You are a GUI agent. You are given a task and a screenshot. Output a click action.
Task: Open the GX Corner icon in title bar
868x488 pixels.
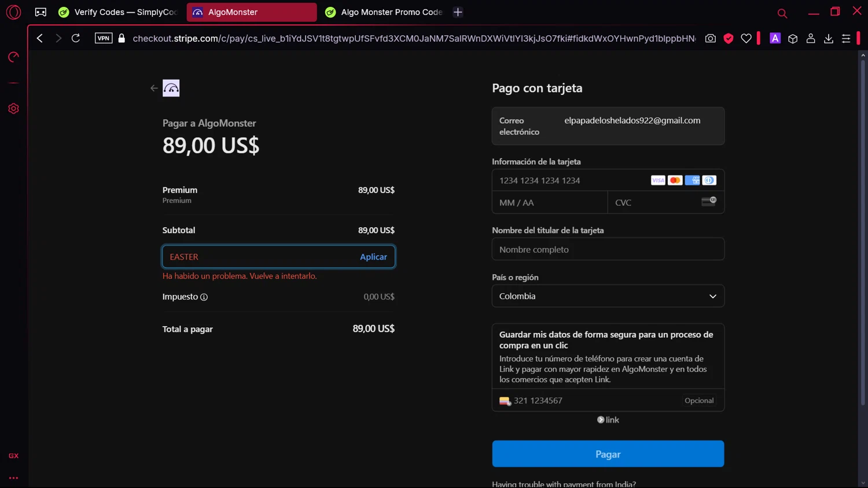click(41, 12)
